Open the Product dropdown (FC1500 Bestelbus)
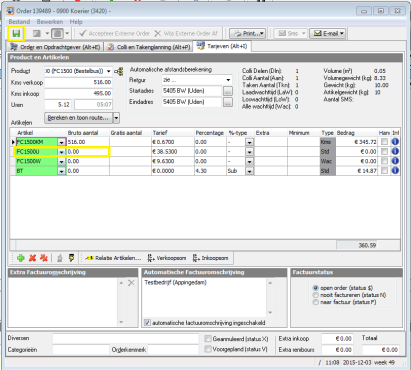This screenshot has width=411, height=370. 109,71
